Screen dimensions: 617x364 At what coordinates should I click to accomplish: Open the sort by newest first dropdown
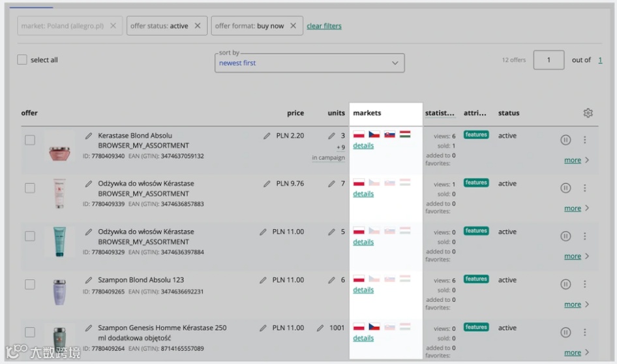309,63
